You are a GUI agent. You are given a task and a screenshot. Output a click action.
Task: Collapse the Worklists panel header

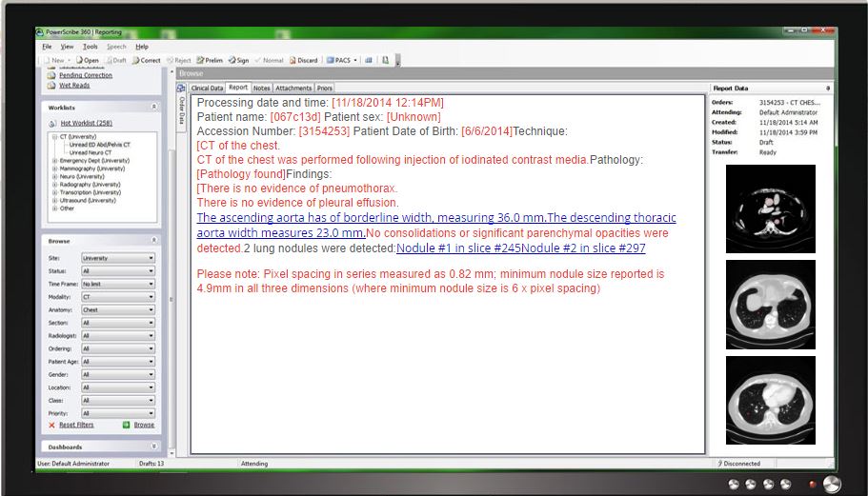[154, 107]
